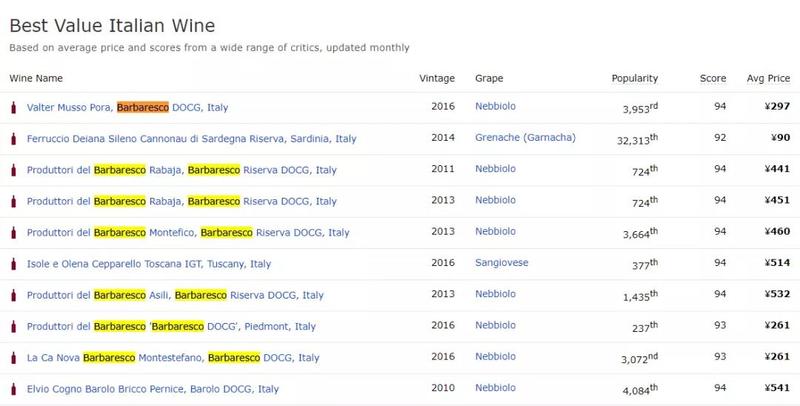This screenshot has height=406, width=800.
Task: Sort table by Avg Price column header
Action: pos(764,77)
